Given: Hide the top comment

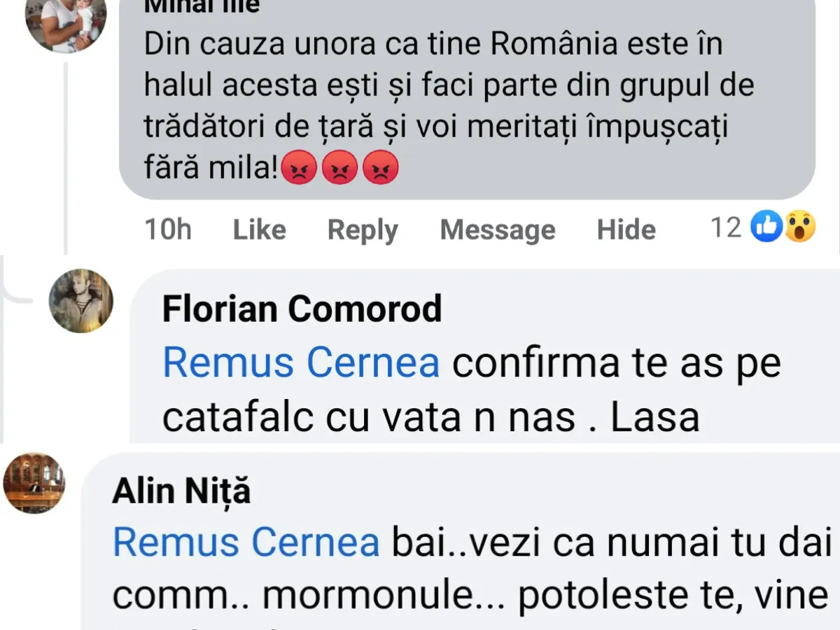Looking at the screenshot, I should coord(626,230).
